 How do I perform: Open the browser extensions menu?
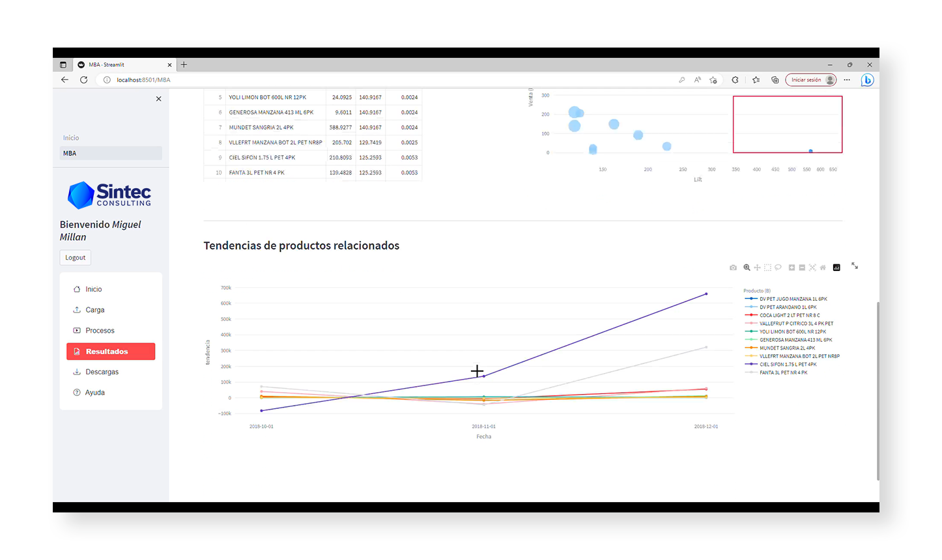pyautogui.click(x=735, y=80)
